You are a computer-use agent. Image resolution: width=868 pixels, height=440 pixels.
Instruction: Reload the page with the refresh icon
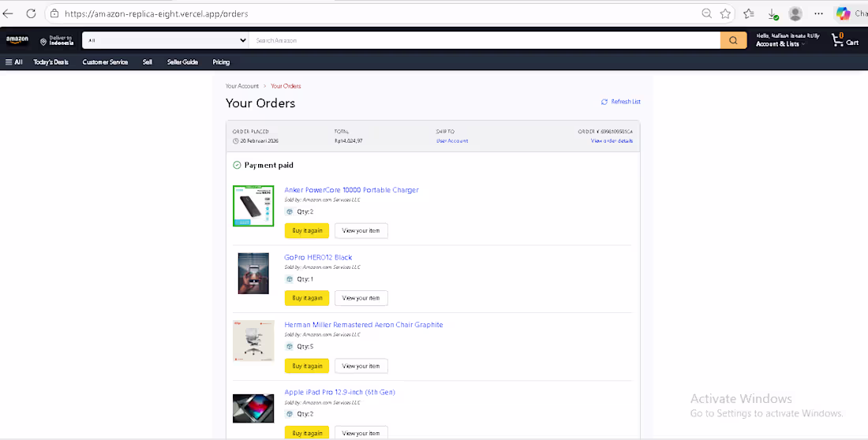click(x=31, y=13)
